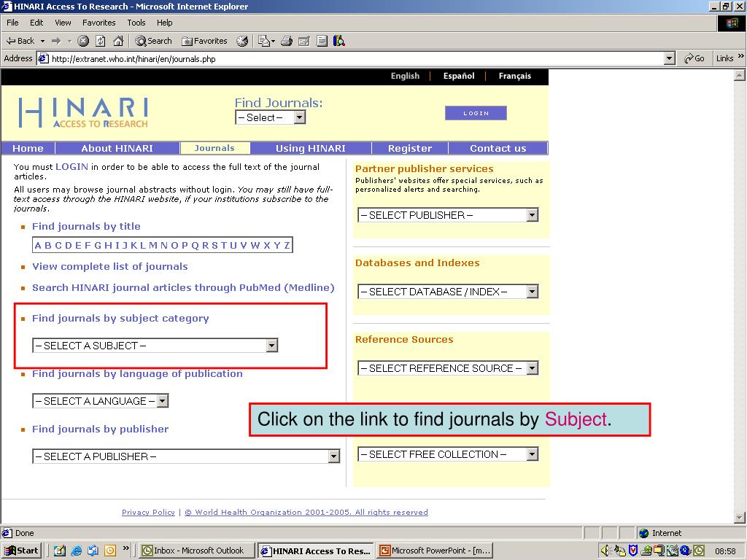747x560 pixels.
Task: Open the Edit menu
Action: tap(36, 23)
